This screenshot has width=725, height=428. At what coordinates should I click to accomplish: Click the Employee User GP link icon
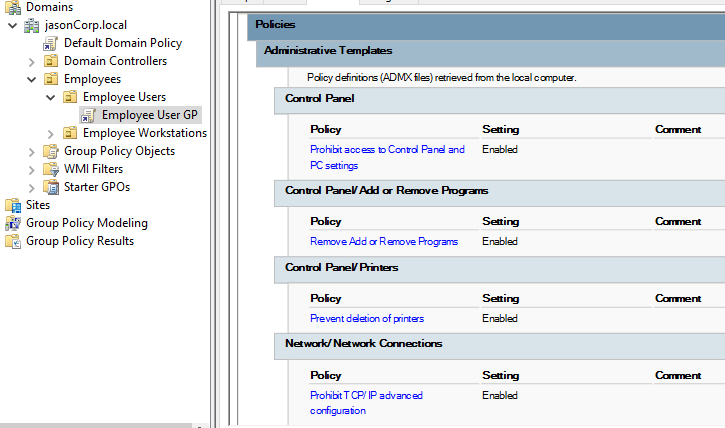coord(89,115)
